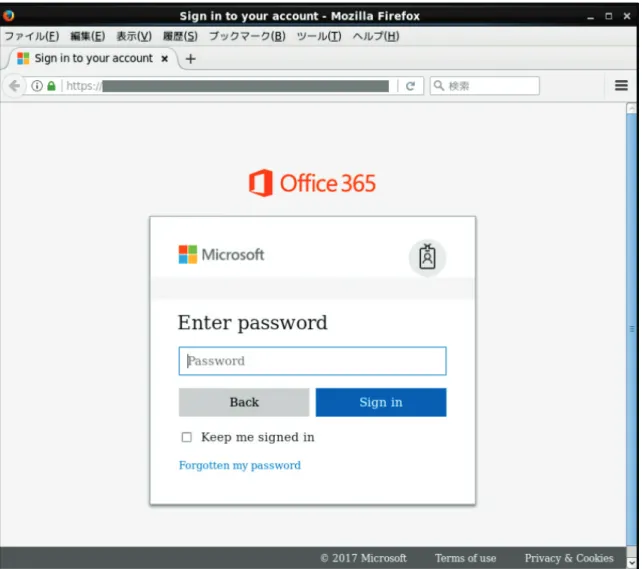Open the 'Terms of use' footer link
642x569 pixels.
tap(466, 558)
